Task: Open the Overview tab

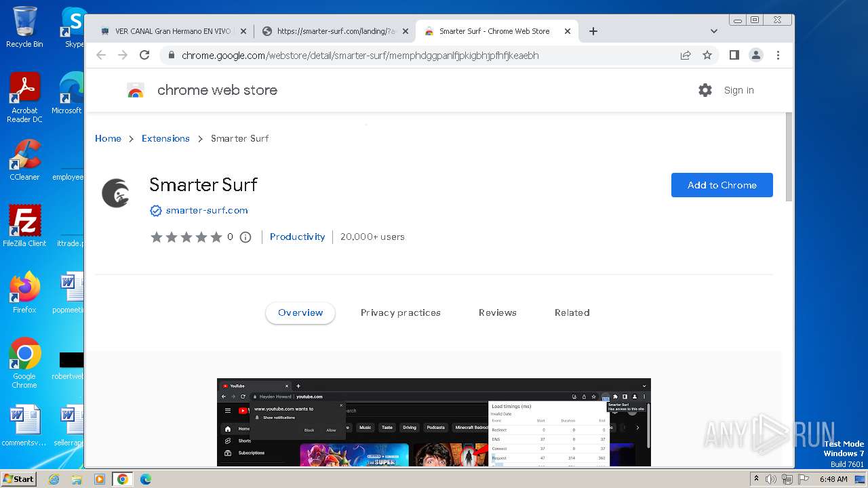Action: click(x=300, y=312)
